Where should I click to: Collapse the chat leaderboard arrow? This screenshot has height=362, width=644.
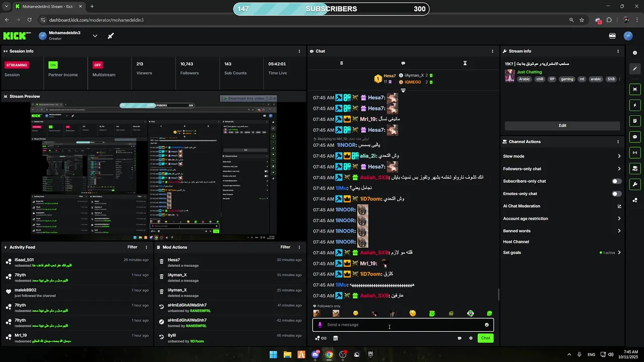[x=403, y=90]
